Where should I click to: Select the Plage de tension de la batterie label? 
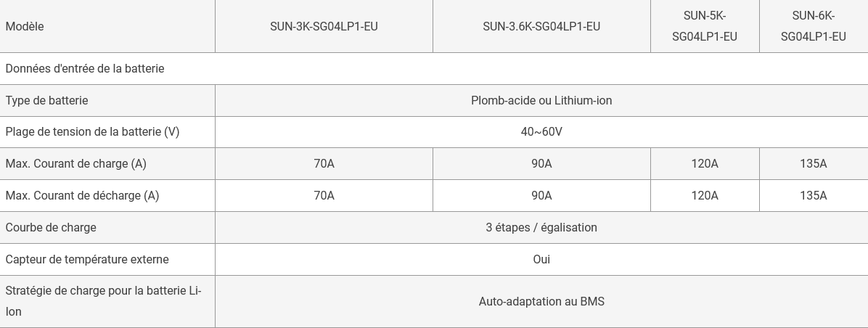click(92, 132)
